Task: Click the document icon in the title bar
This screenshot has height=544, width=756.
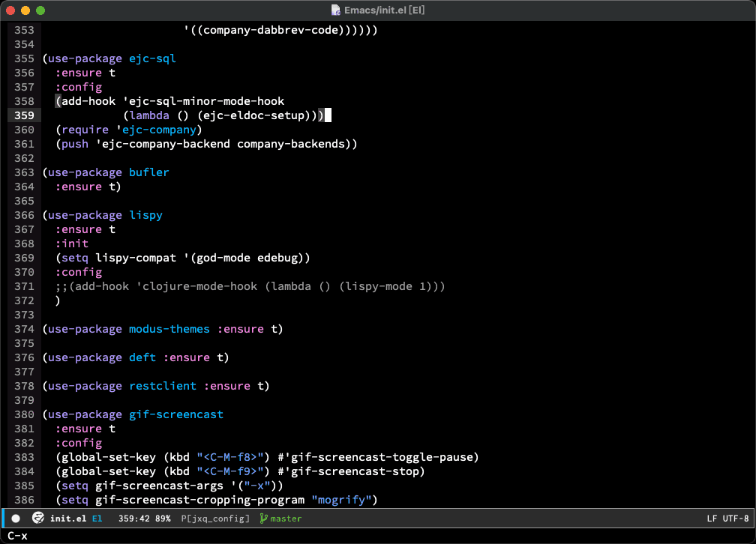Action: coord(336,10)
